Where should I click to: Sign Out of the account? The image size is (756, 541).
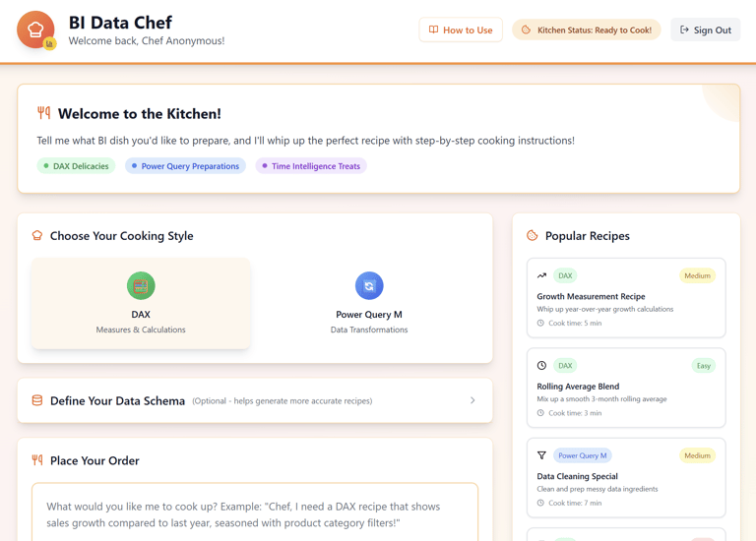(706, 30)
